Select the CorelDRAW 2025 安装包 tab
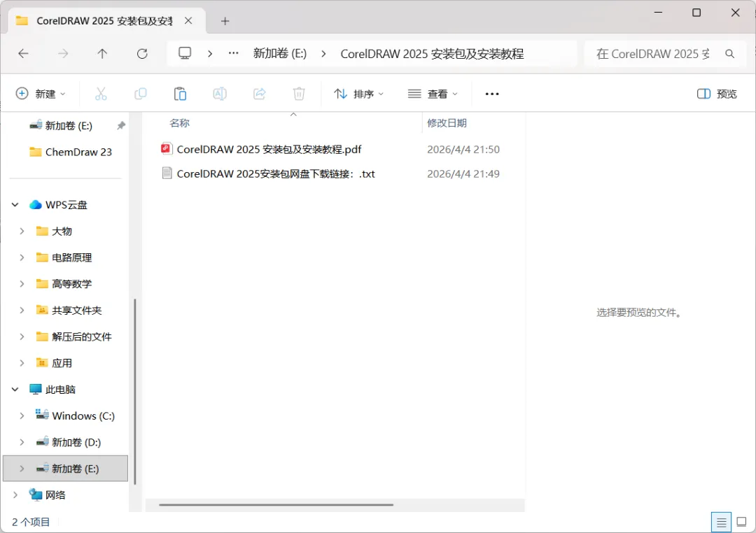The image size is (756, 533). click(x=104, y=21)
